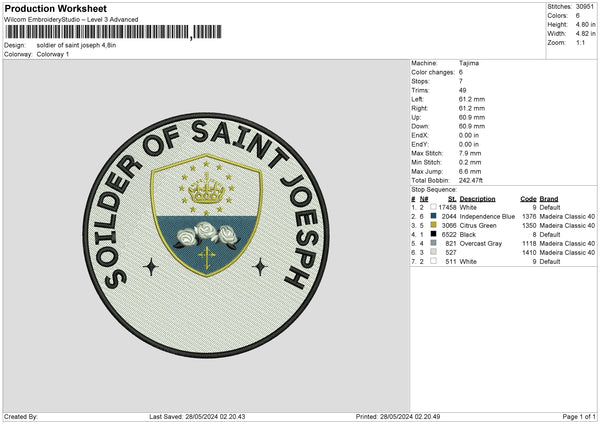Click the Colors value '6' in the header
The image size is (600, 424).
tap(577, 16)
